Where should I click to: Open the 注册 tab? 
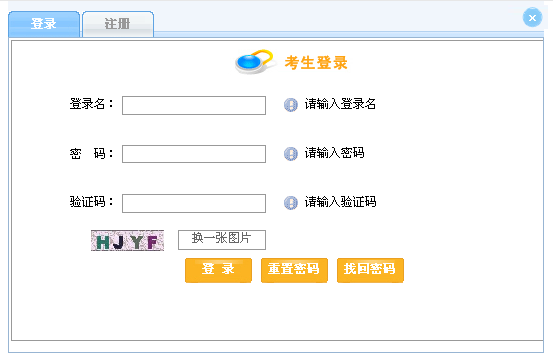point(118,24)
